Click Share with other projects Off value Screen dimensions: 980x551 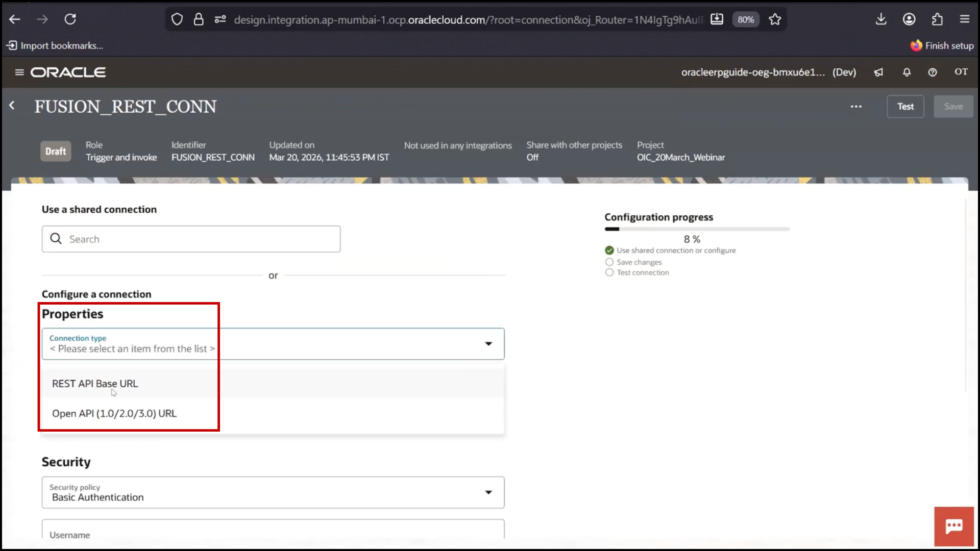(x=532, y=158)
